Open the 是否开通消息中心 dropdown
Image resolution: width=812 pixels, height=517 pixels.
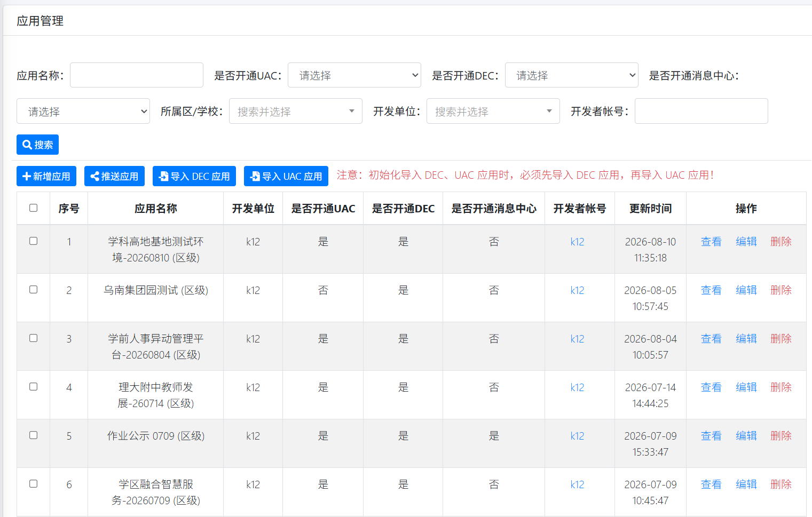(83, 111)
